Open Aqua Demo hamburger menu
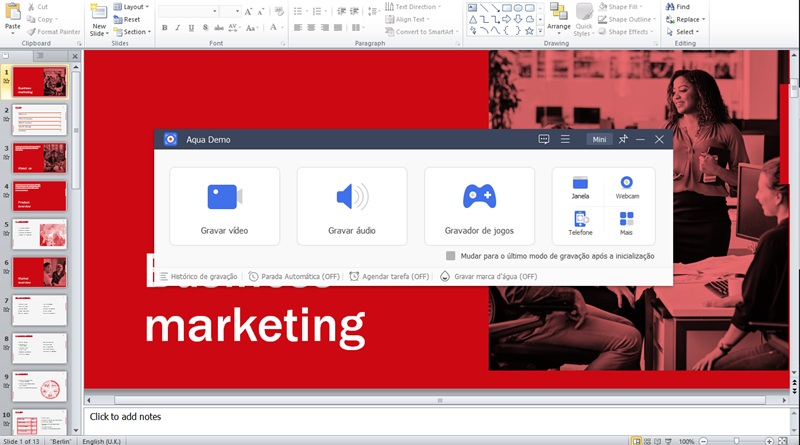This screenshot has height=445, width=800. (565, 139)
